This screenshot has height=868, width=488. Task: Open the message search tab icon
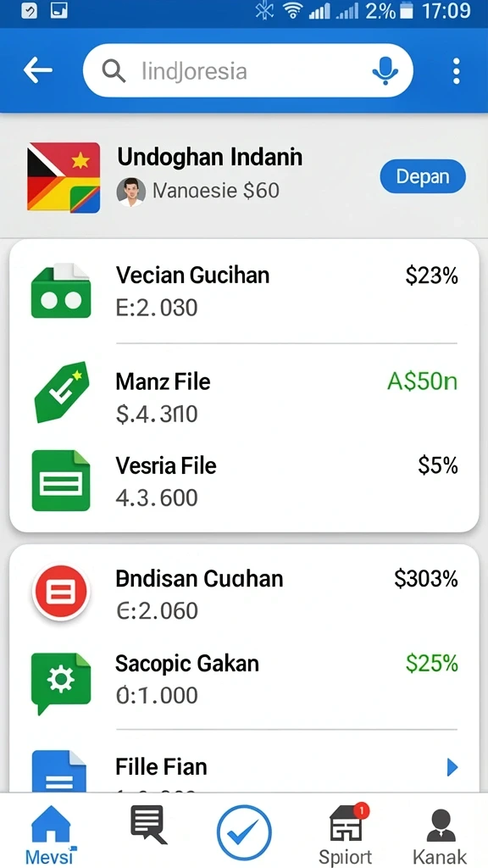(x=148, y=825)
